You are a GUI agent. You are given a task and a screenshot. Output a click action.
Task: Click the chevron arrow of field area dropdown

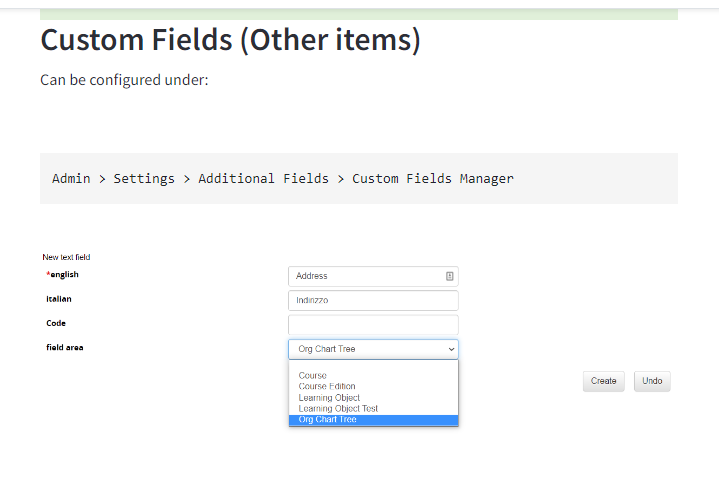pyautogui.click(x=451, y=349)
